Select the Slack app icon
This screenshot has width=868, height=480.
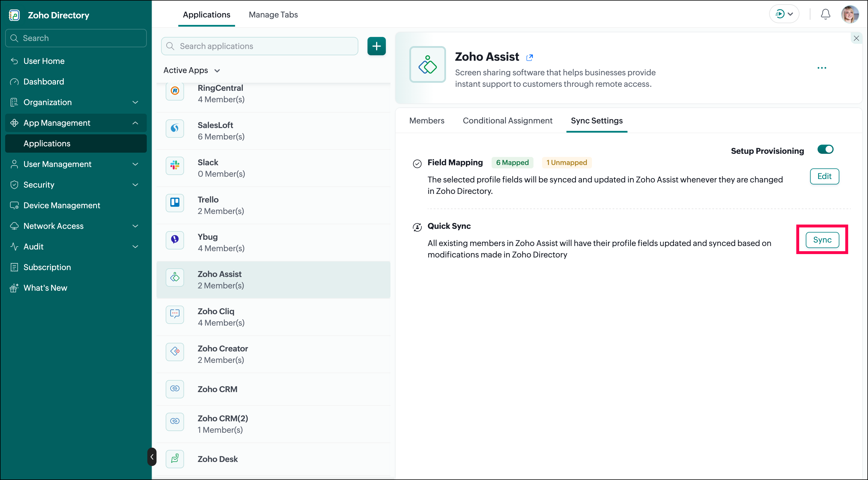(x=175, y=165)
